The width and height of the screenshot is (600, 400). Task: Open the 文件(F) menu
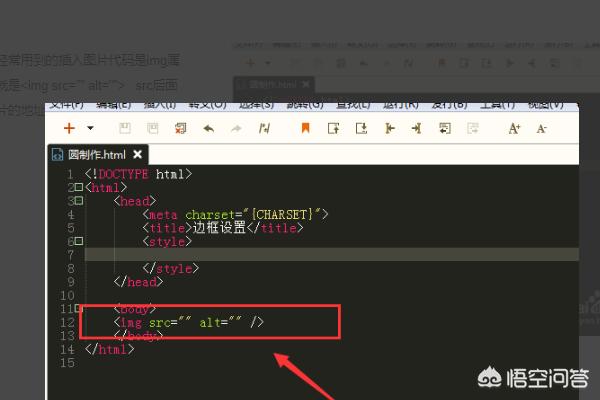click(x=66, y=105)
